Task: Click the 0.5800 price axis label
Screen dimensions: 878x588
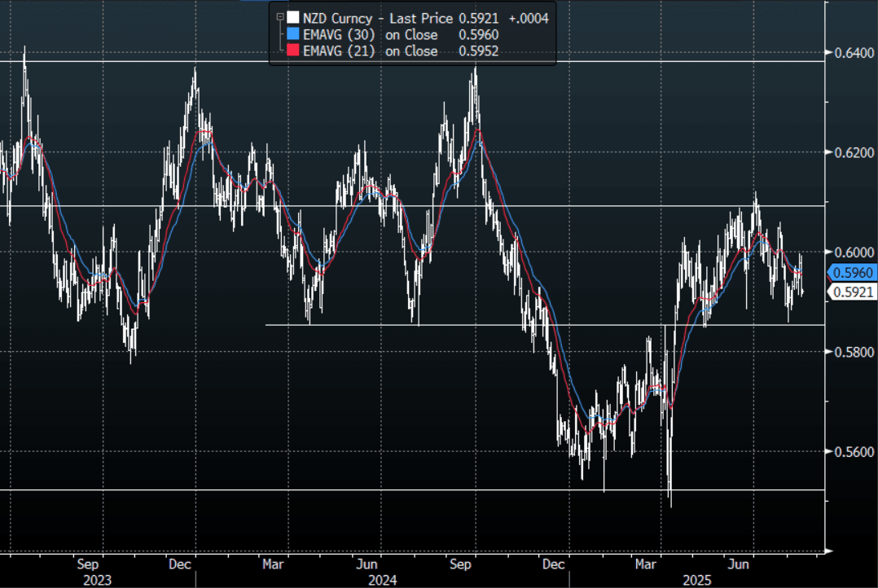Action: [x=849, y=352]
